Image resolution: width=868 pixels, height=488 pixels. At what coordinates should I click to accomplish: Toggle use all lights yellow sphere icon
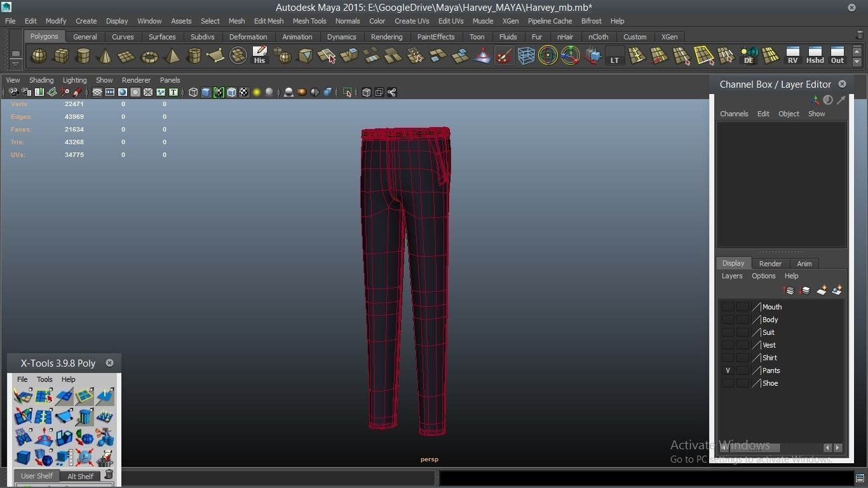click(x=257, y=92)
